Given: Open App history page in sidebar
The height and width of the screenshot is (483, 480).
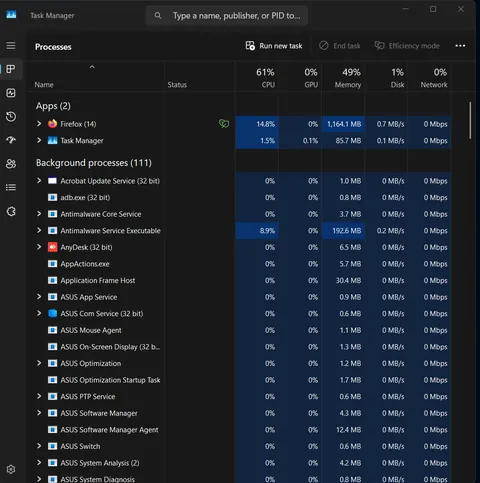Looking at the screenshot, I should point(11,116).
